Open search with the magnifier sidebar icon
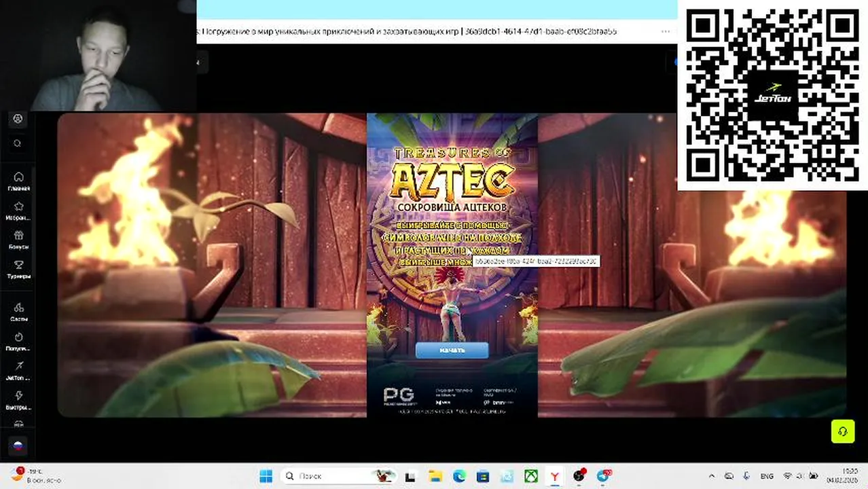This screenshot has width=868, height=489. pos(18,143)
